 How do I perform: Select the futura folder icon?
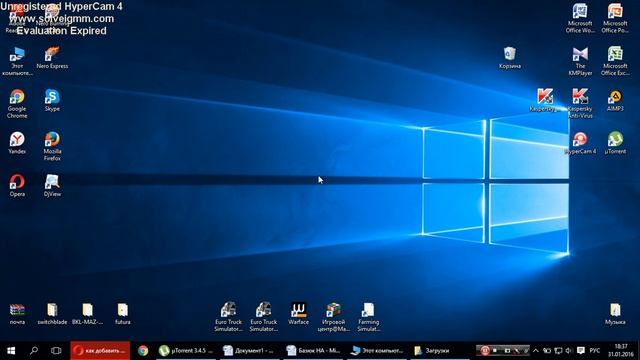122,314
